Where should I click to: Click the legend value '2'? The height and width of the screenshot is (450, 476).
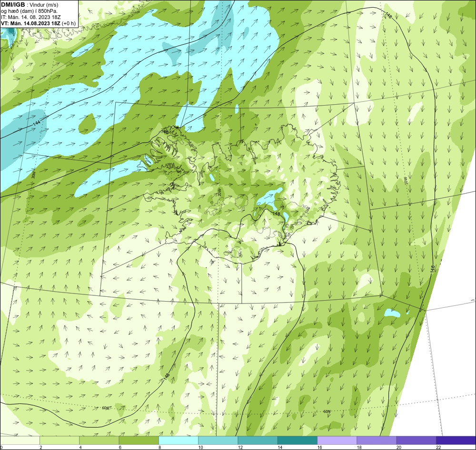(41, 447)
